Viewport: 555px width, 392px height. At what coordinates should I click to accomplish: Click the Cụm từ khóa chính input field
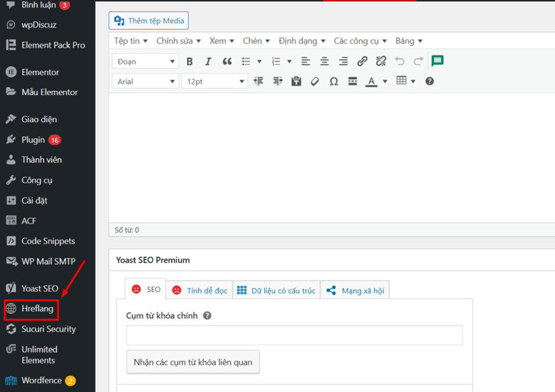[x=294, y=335]
